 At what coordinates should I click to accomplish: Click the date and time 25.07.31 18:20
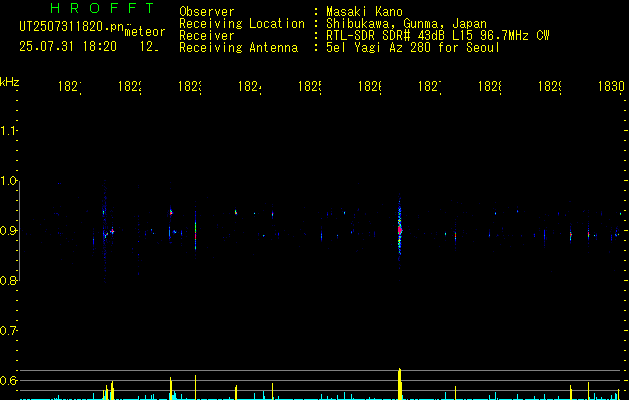(68, 47)
